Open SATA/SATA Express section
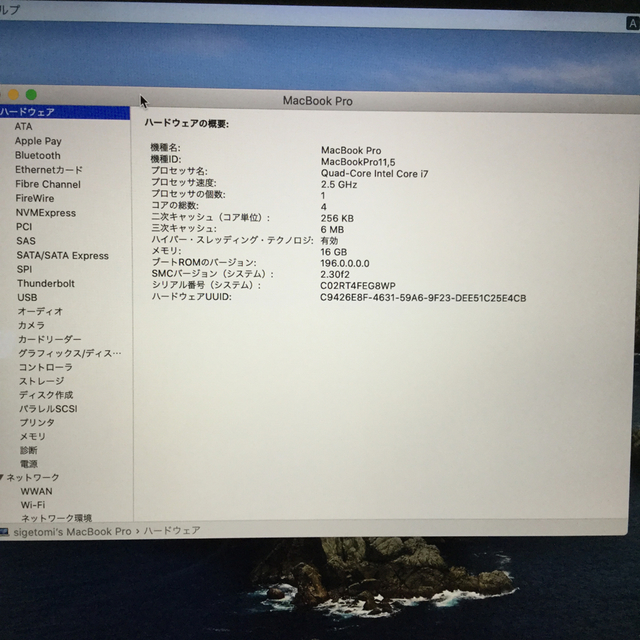 (62, 256)
